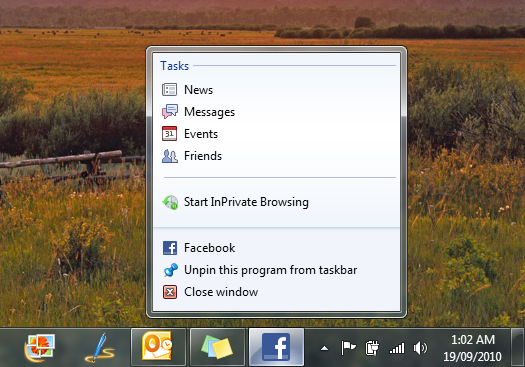Screen dimensions: 525x367
Task: Click the volume speaker tray icon
Action: (x=420, y=348)
